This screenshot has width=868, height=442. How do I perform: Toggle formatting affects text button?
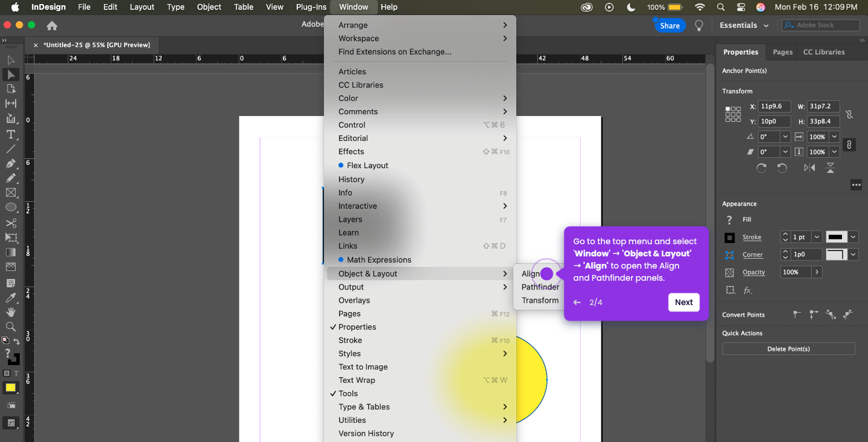click(x=16, y=374)
